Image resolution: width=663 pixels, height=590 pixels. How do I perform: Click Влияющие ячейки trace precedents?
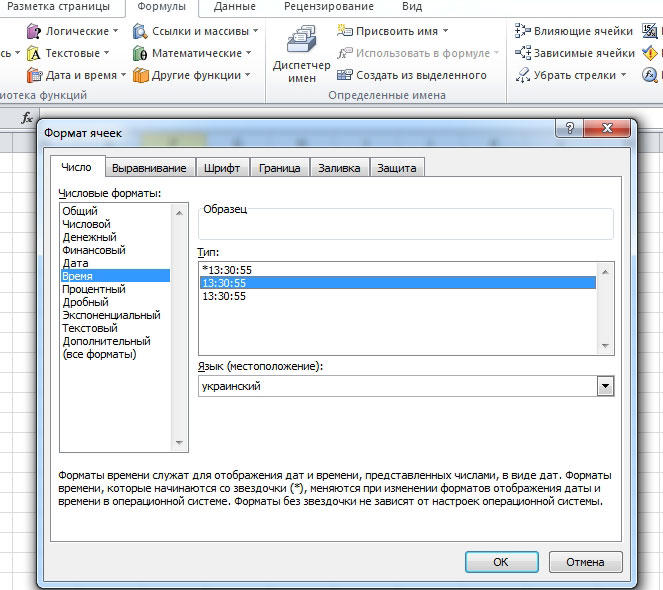point(575,31)
